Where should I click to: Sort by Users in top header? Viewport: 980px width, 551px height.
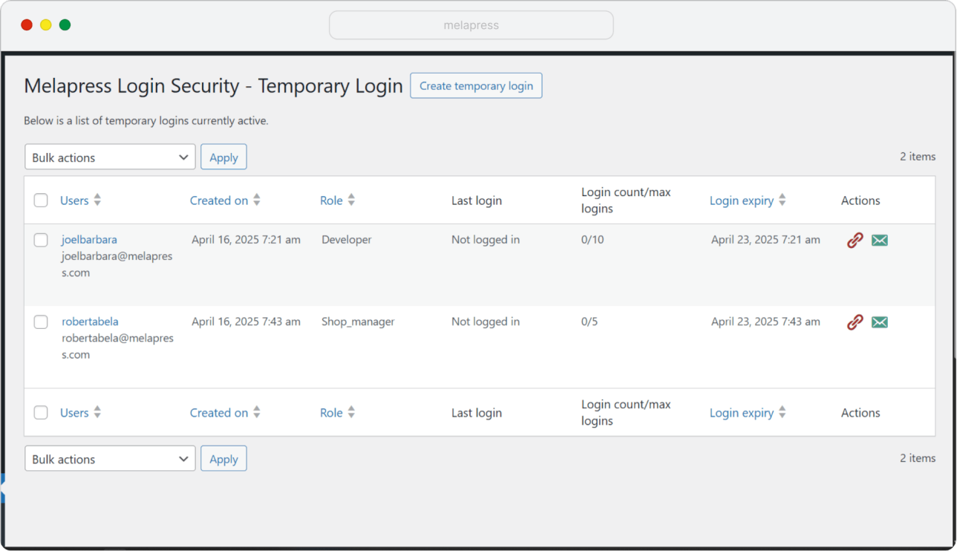[x=74, y=200]
